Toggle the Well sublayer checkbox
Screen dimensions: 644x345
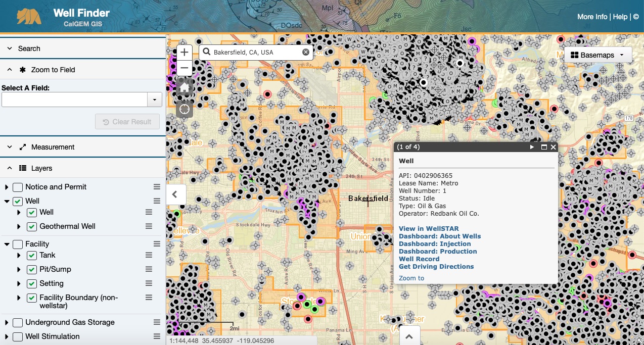point(32,212)
